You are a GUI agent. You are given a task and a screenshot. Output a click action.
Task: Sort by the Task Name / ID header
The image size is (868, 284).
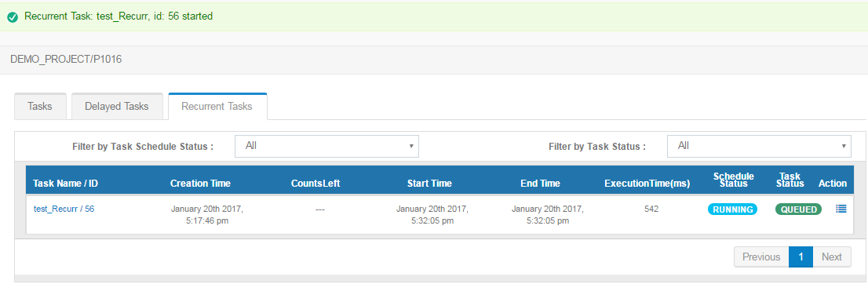pyautogui.click(x=66, y=184)
